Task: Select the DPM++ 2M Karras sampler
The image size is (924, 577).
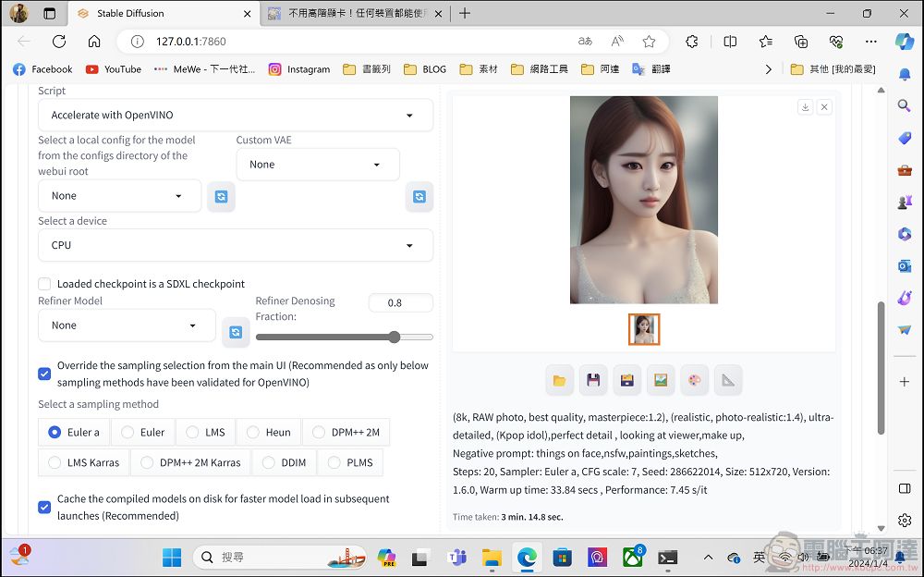Action: pyautogui.click(x=190, y=462)
